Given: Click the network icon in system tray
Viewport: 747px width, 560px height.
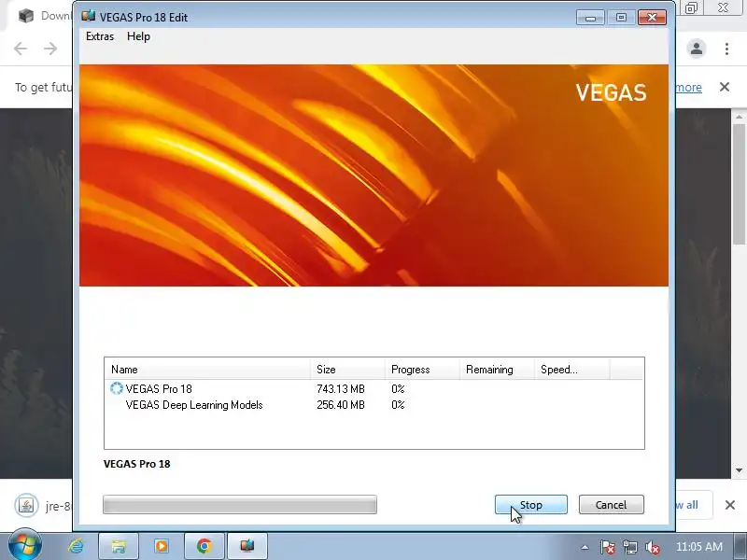Looking at the screenshot, I should (629, 547).
